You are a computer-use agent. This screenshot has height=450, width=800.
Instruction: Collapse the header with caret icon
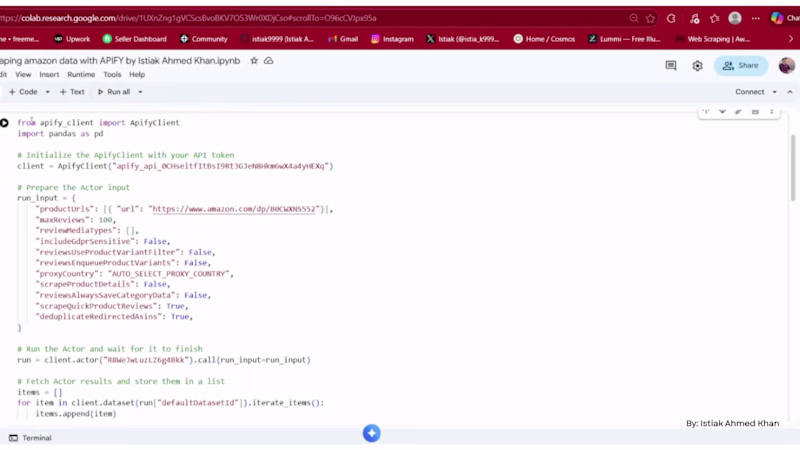pyautogui.click(x=790, y=92)
